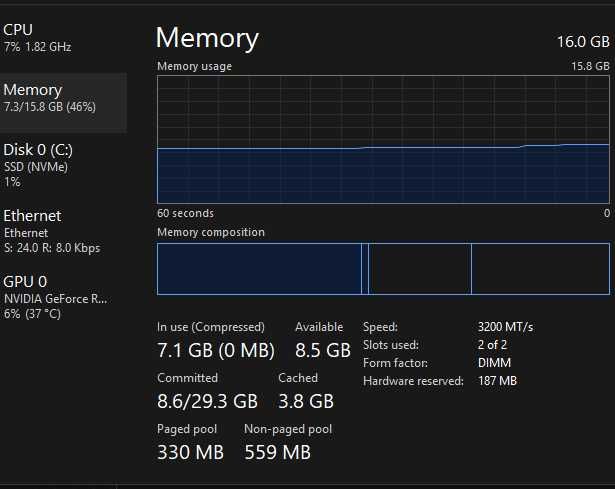The image size is (615, 489).
Task: Click the Paged pool 330 MB value
Action: pyautogui.click(x=190, y=452)
